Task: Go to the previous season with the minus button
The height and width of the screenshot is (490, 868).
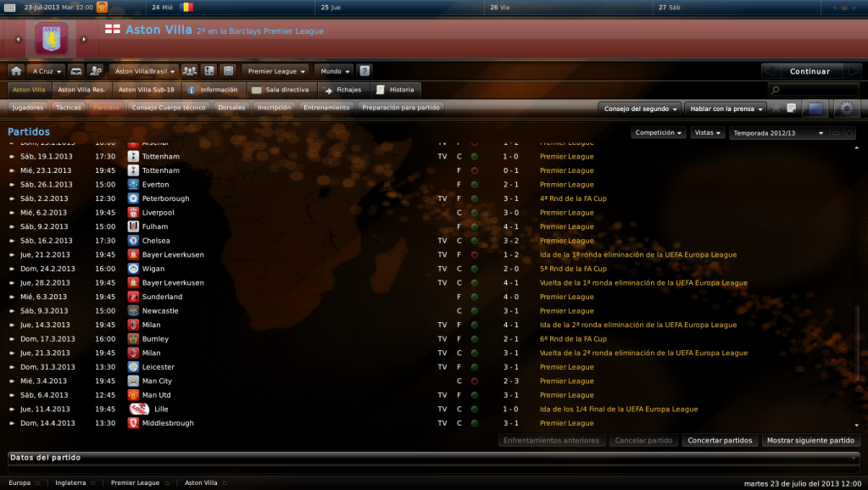Action: pyautogui.click(x=836, y=133)
